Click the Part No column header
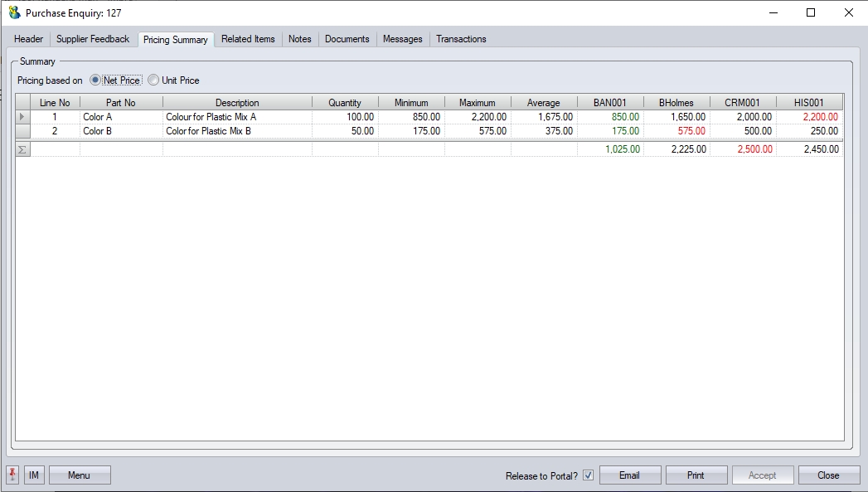This screenshot has width=868, height=492. point(121,103)
